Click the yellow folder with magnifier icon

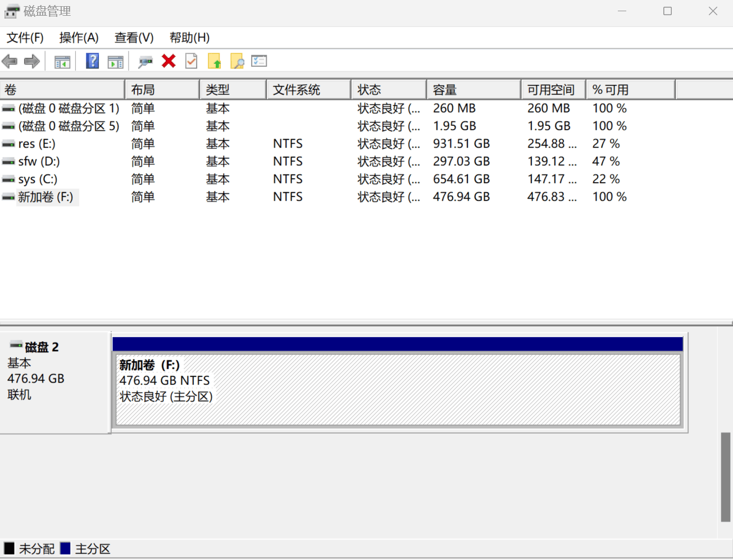pyautogui.click(x=237, y=61)
